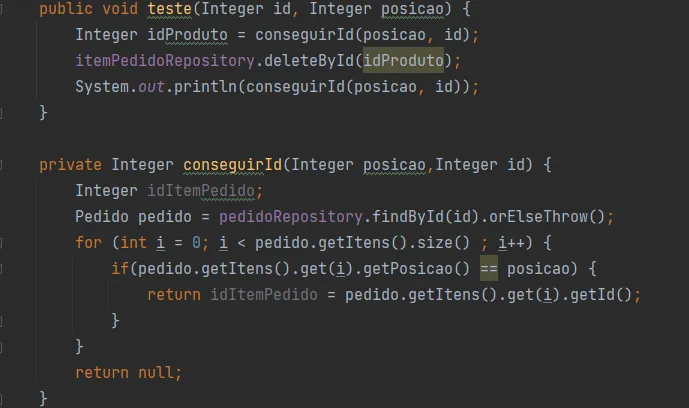Image resolution: width=689 pixels, height=408 pixels.
Task: Click the if keyword
Action: click(x=120, y=268)
